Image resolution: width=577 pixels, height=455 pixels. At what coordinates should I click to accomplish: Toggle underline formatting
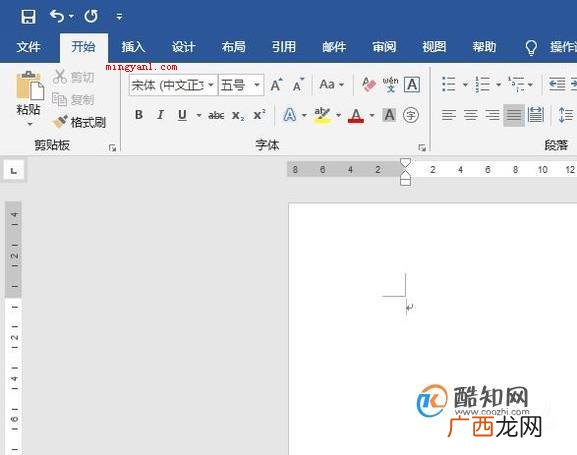[182, 115]
